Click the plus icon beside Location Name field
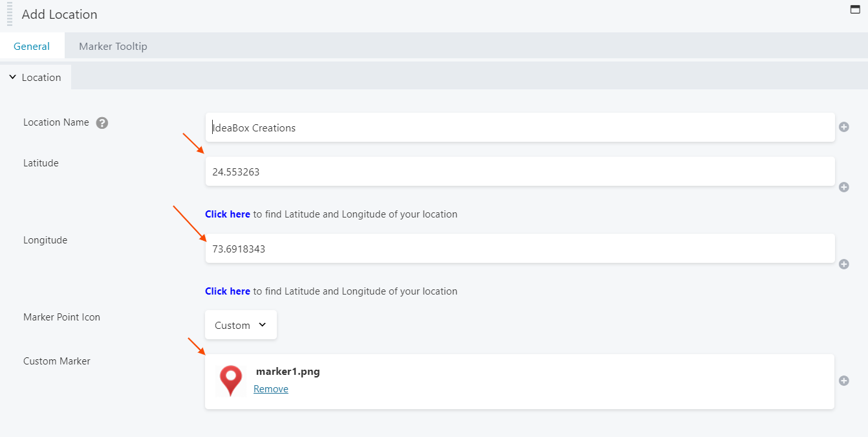The height and width of the screenshot is (437, 868). pyautogui.click(x=843, y=128)
